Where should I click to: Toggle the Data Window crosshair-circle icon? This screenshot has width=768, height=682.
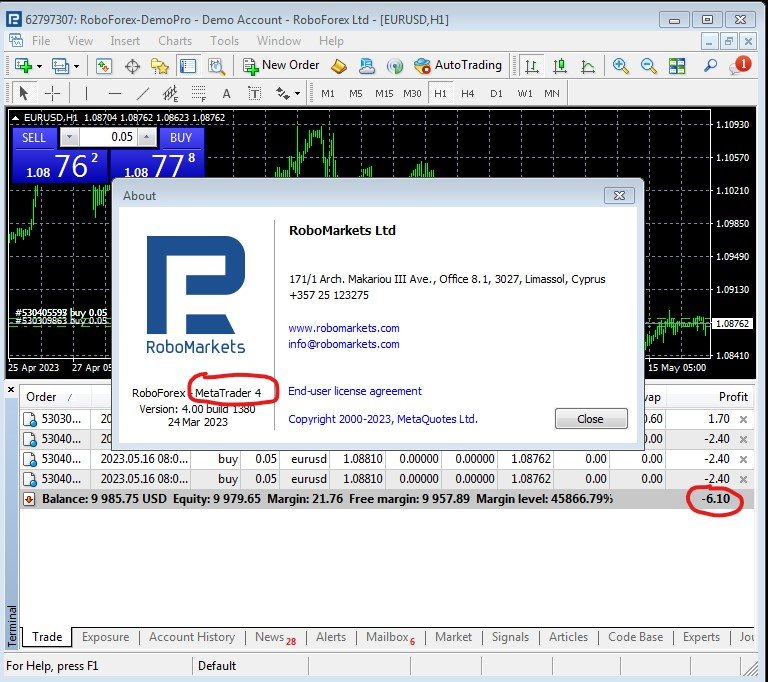[x=132, y=66]
